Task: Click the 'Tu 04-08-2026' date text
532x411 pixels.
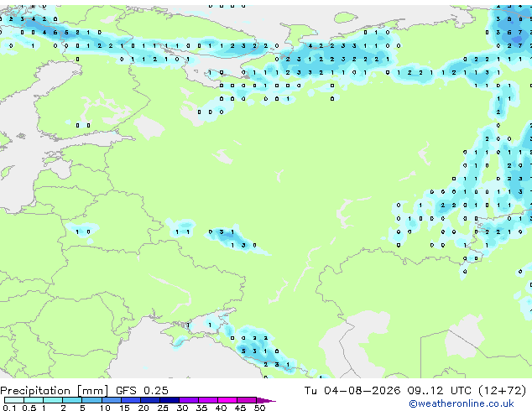Action: pos(352,390)
